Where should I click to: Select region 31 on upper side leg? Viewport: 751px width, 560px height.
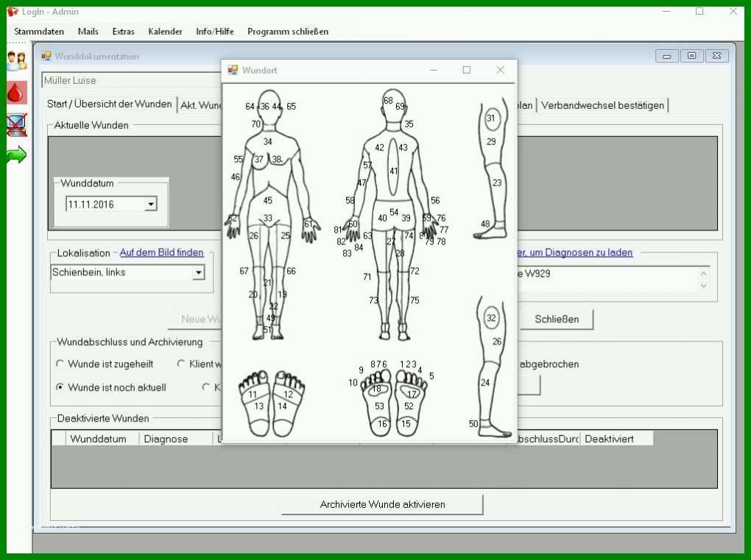click(491, 118)
